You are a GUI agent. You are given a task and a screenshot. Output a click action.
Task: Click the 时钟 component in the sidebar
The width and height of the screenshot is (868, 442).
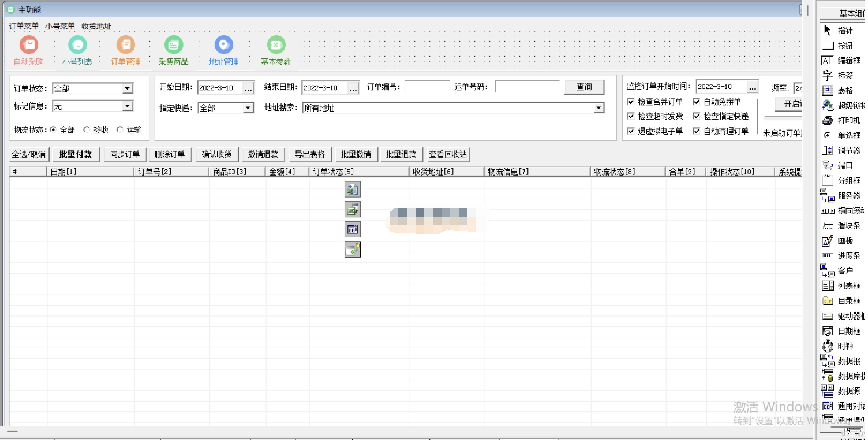tap(841, 346)
